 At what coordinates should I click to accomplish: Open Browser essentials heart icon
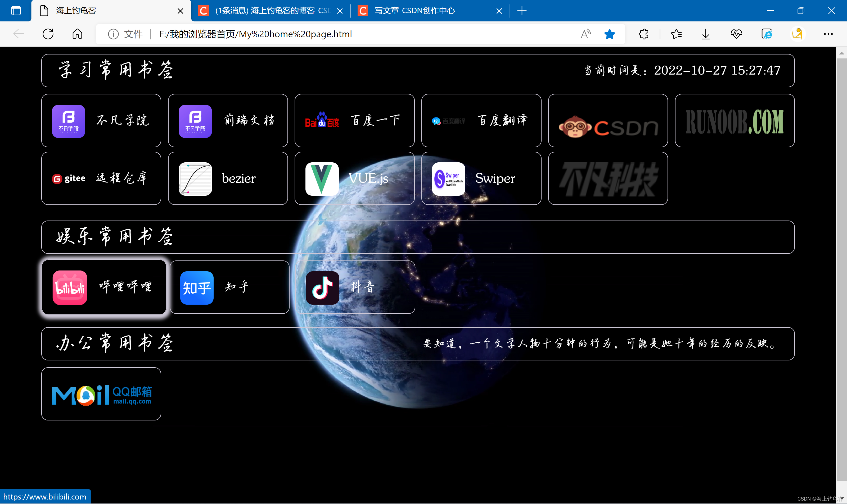pos(736,34)
